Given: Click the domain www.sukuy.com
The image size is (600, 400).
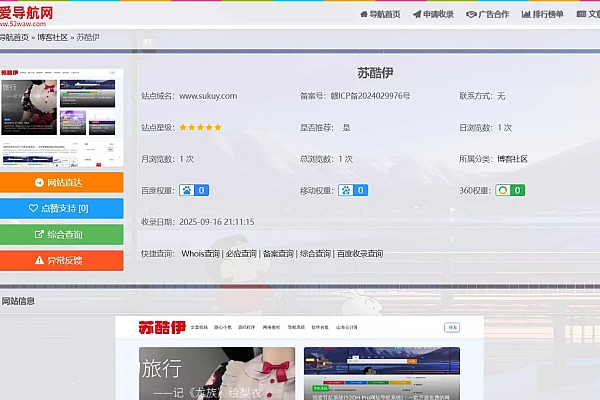Looking at the screenshot, I should click(208, 96).
